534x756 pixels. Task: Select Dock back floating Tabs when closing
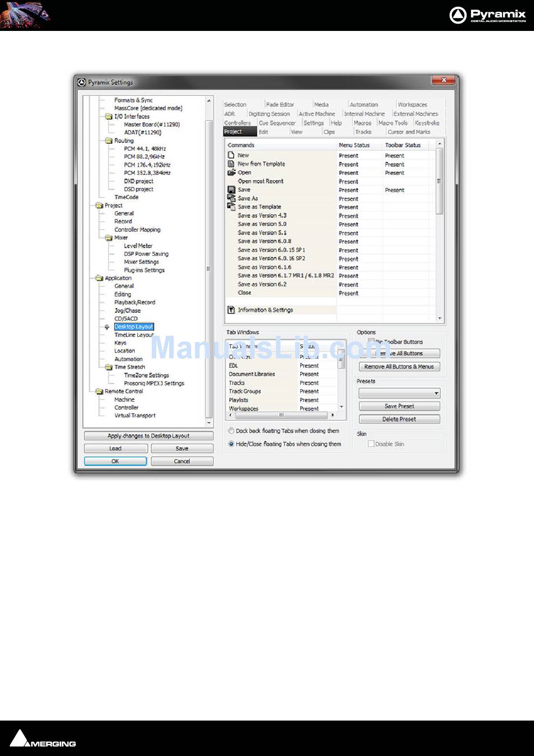[231, 431]
